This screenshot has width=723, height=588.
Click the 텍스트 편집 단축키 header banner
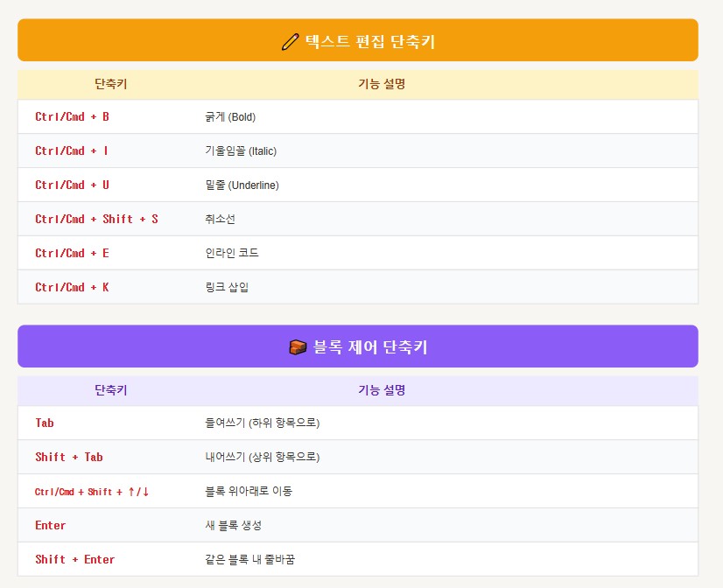[x=361, y=39]
